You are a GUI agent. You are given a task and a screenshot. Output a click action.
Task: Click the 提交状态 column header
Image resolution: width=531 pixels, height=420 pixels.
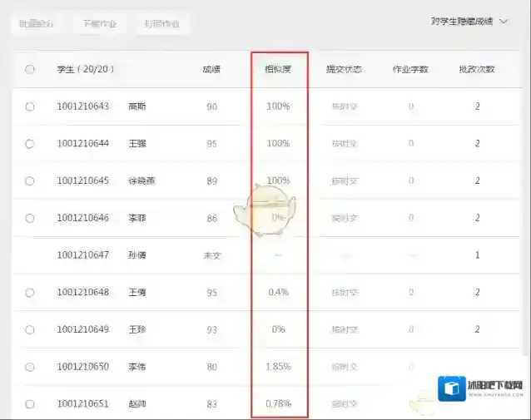(344, 69)
